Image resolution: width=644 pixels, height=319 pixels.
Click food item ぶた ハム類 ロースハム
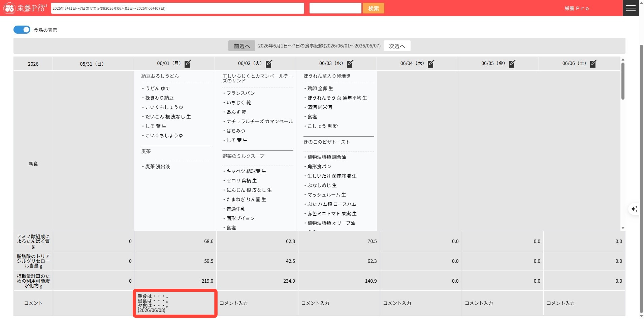(x=332, y=204)
